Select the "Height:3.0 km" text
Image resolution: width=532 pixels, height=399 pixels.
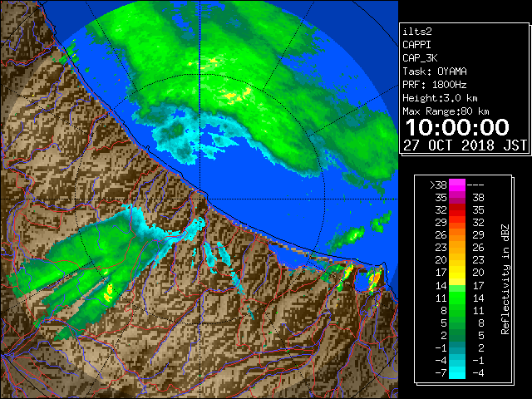click(440, 98)
